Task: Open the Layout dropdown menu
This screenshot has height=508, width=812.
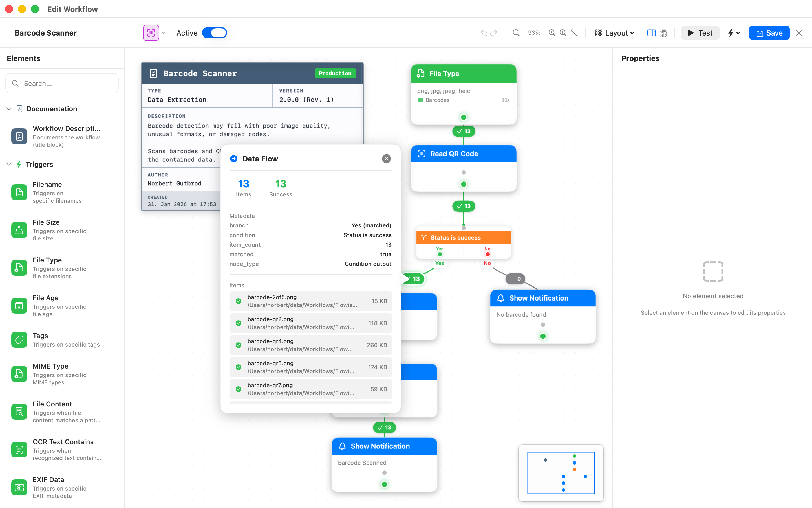Action: 614,33
